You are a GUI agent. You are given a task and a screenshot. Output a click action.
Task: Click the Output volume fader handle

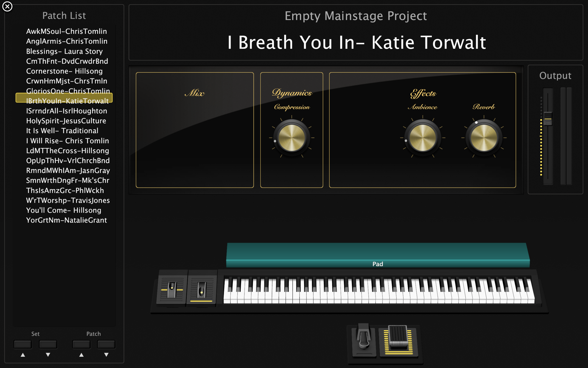pyautogui.click(x=548, y=119)
